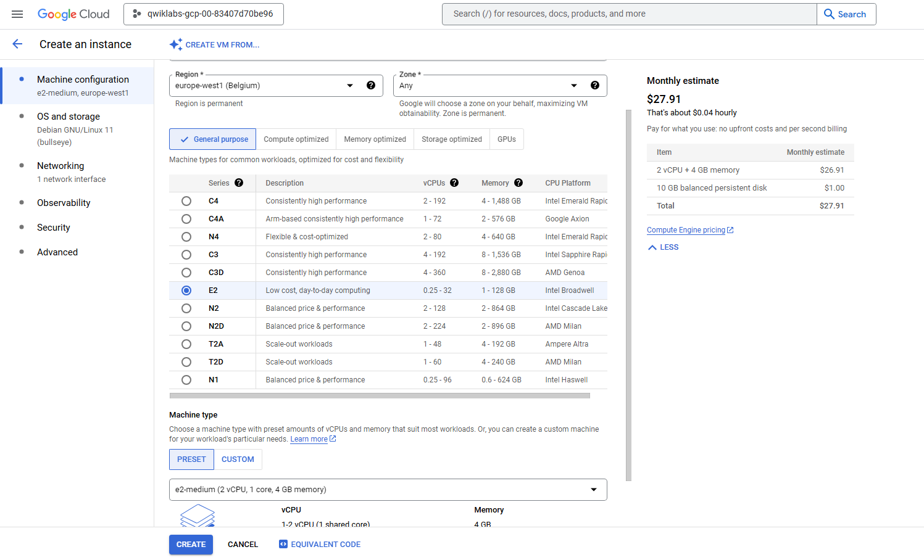Click the project icon in project selector
The image size is (924, 560).
[x=137, y=14]
